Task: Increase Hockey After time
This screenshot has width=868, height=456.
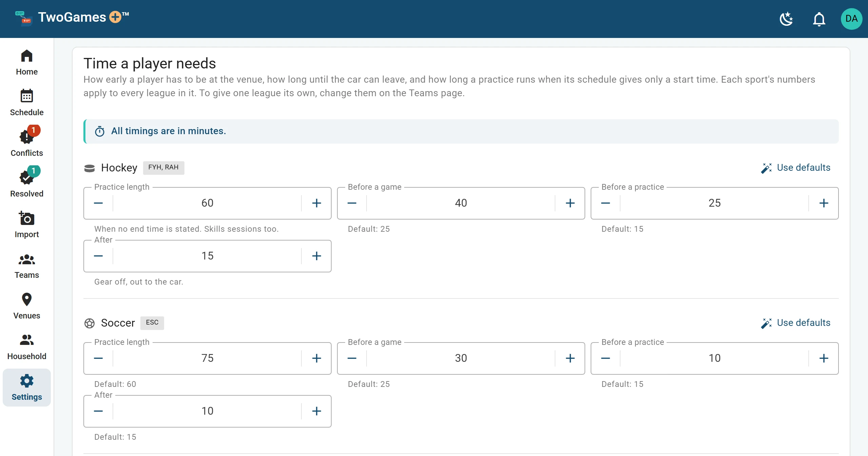Action: pyautogui.click(x=316, y=256)
